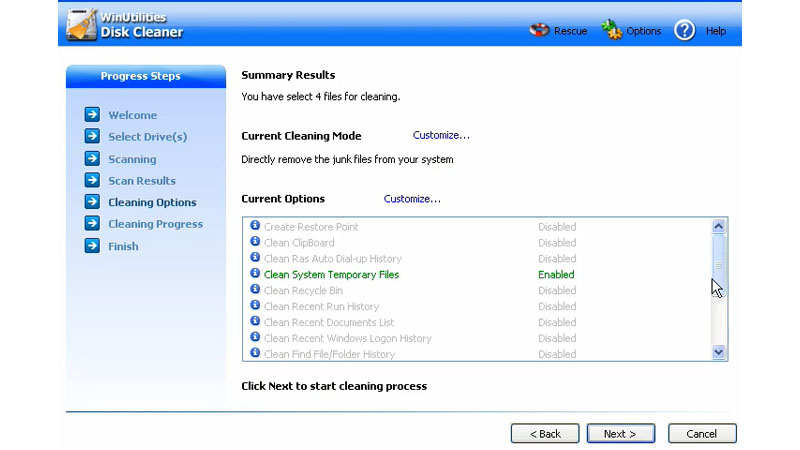Go to the Scan Results step
The width and height of the screenshot is (800, 450).
[x=142, y=181]
